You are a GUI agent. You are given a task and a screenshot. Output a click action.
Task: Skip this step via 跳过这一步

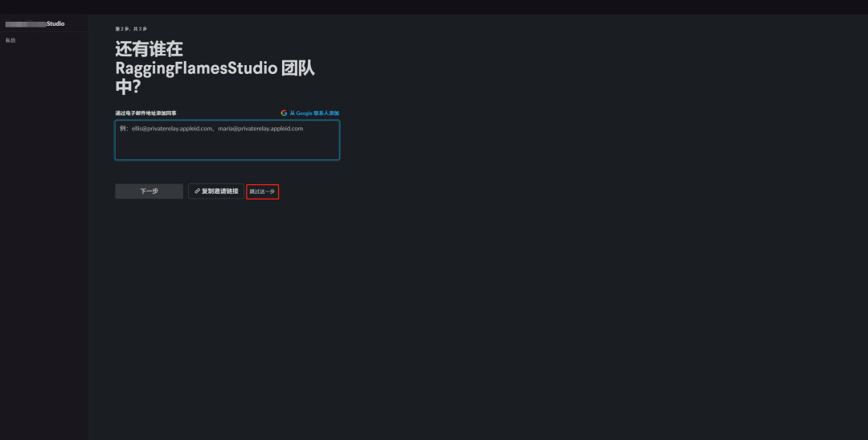pos(262,191)
